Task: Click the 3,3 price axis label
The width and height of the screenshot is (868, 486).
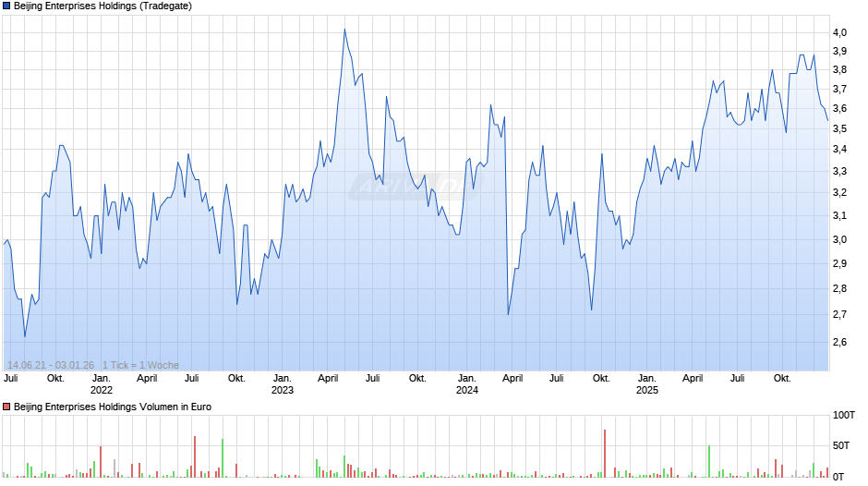Action: point(839,171)
